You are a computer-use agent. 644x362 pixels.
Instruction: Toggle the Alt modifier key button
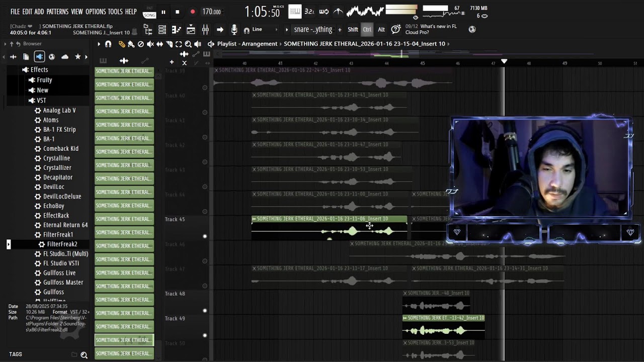(381, 30)
